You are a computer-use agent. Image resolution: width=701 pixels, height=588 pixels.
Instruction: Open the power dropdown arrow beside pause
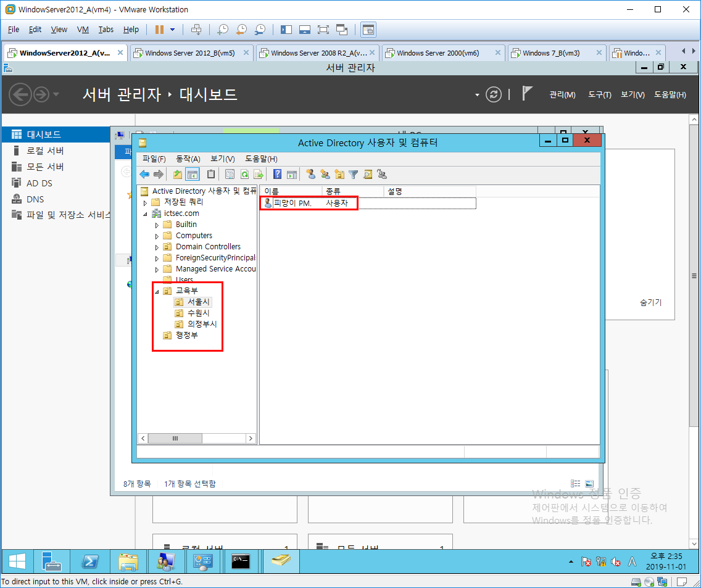click(x=173, y=30)
